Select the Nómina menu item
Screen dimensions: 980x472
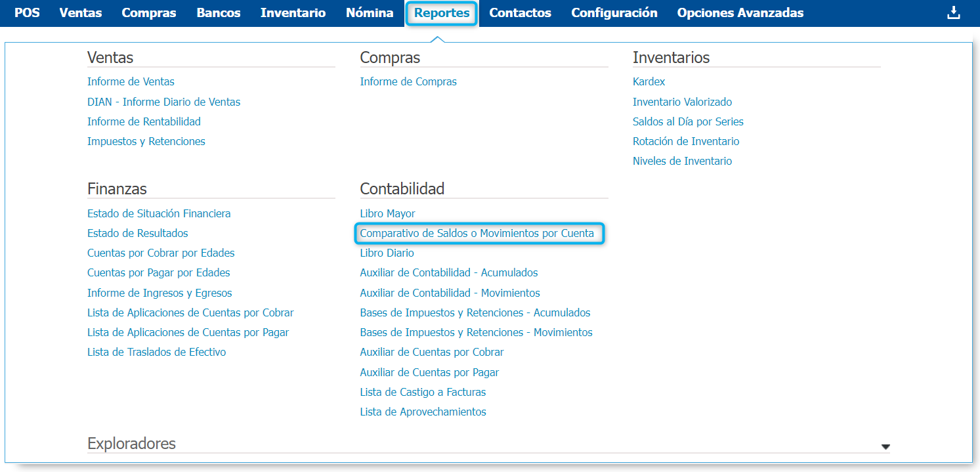click(370, 13)
